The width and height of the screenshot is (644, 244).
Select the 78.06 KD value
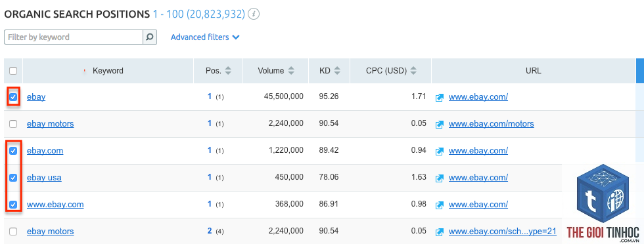(329, 177)
